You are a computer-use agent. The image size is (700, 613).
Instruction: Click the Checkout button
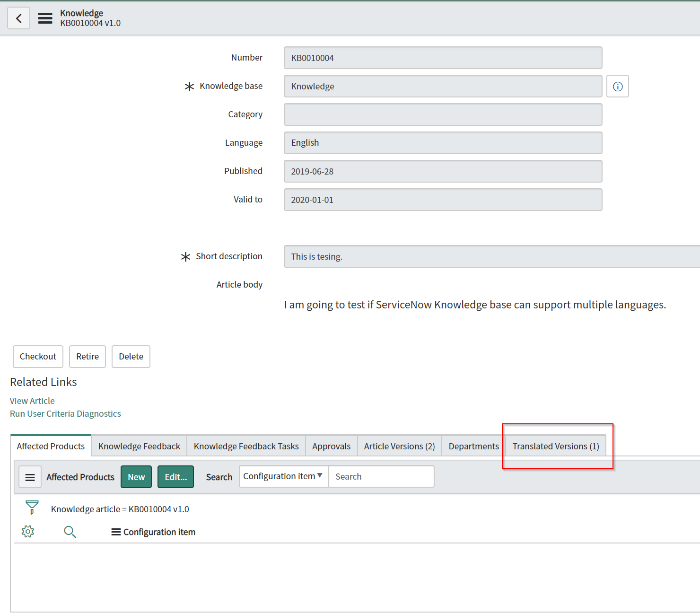pyautogui.click(x=38, y=357)
